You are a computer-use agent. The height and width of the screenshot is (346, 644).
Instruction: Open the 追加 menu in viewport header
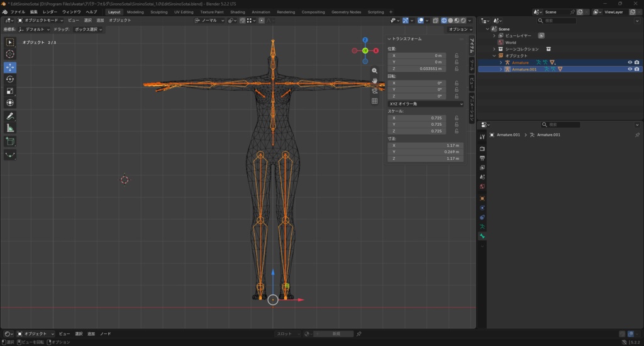100,20
